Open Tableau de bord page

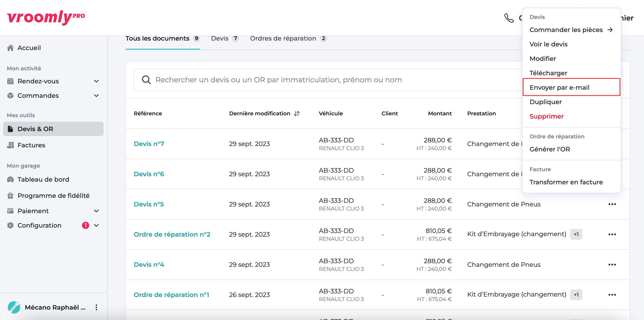click(43, 179)
